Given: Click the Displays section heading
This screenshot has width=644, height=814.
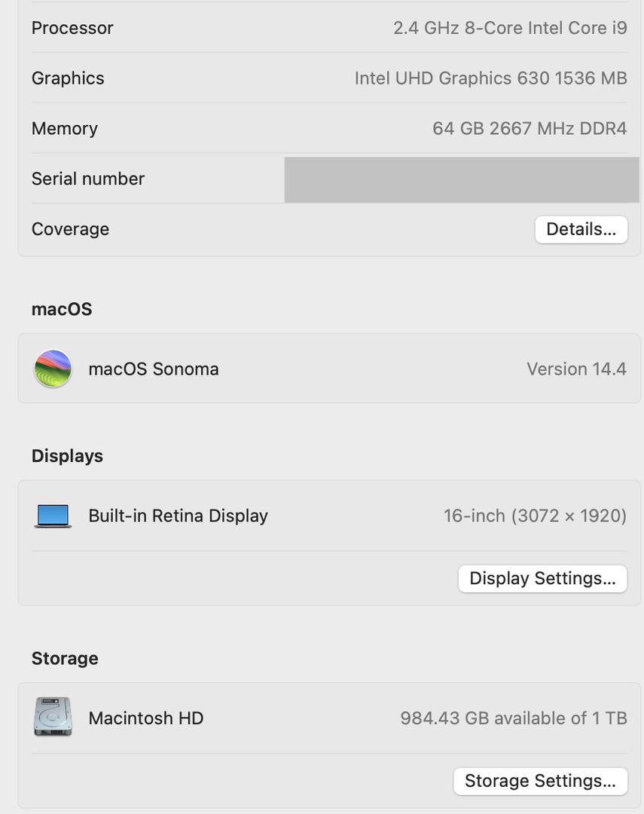Looking at the screenshot, I should coord(67,456).
